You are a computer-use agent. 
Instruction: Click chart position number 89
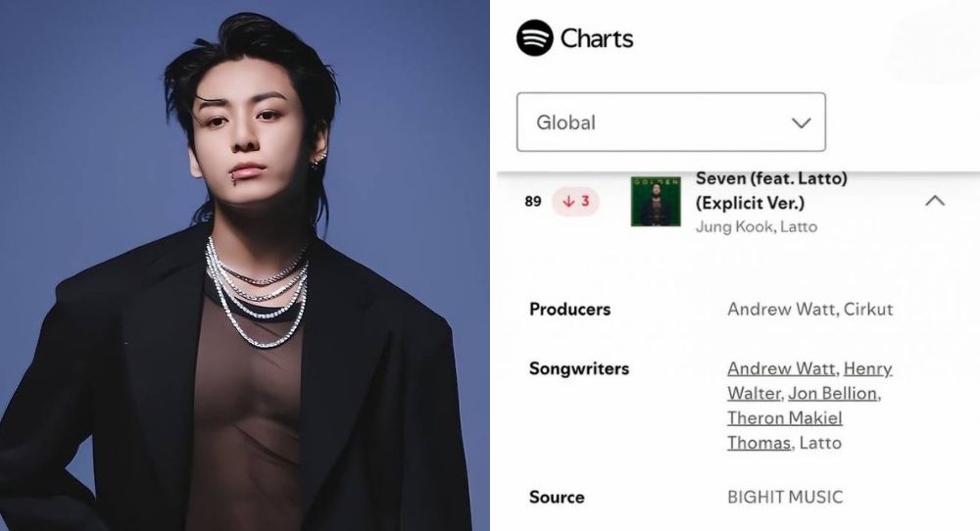pyautogui.click(x=533, y=201)
